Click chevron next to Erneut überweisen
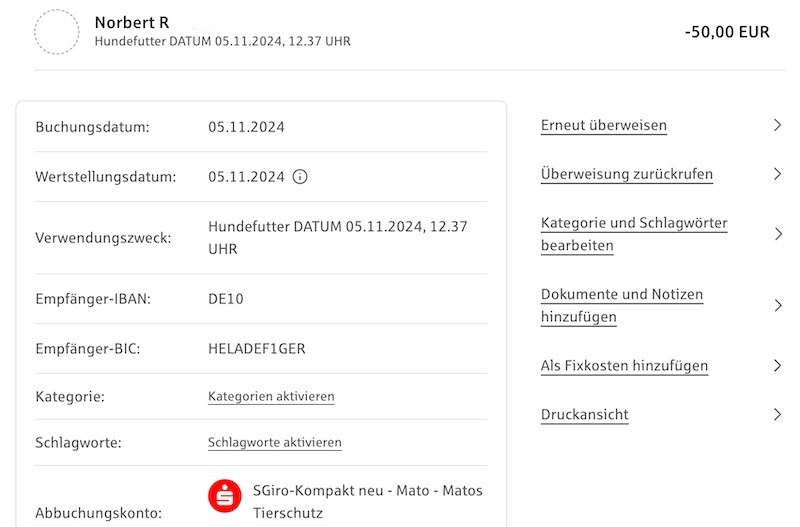800x527 pixels. pos(777,125)
